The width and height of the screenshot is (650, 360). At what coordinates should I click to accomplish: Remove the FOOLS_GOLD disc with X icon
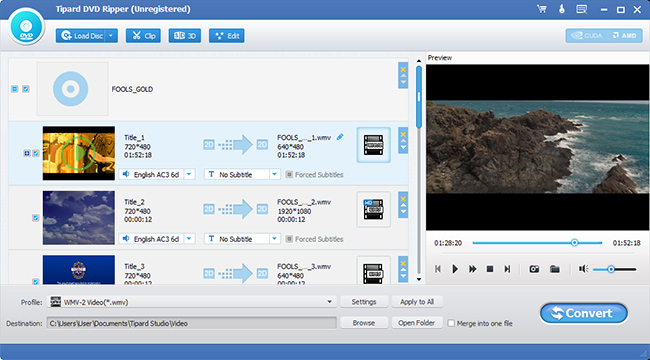(x=403, y=69)
